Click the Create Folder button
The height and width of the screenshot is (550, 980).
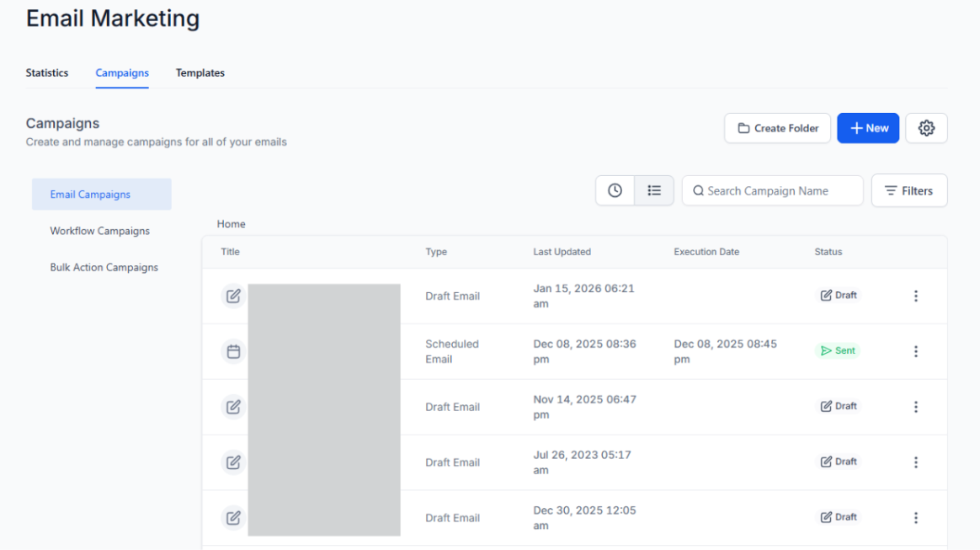[777, 128]
